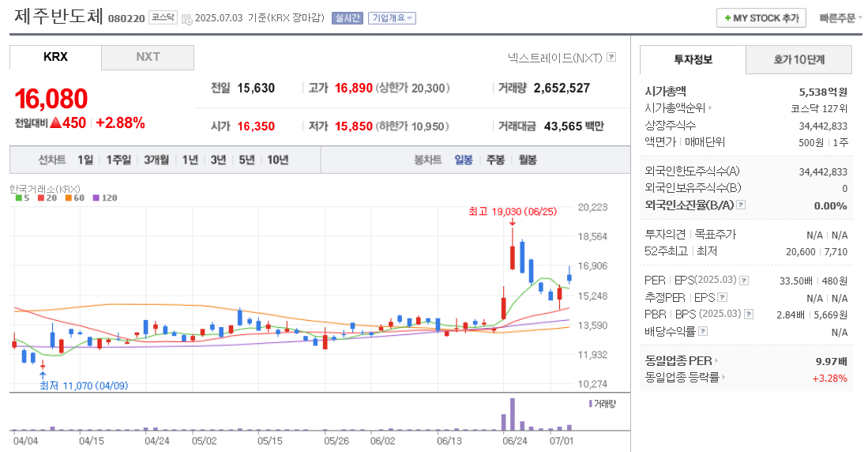Open the NXT help question-mark icon
Image resolution: width=868 pixels, height=452 pixels.
[611, 57]
